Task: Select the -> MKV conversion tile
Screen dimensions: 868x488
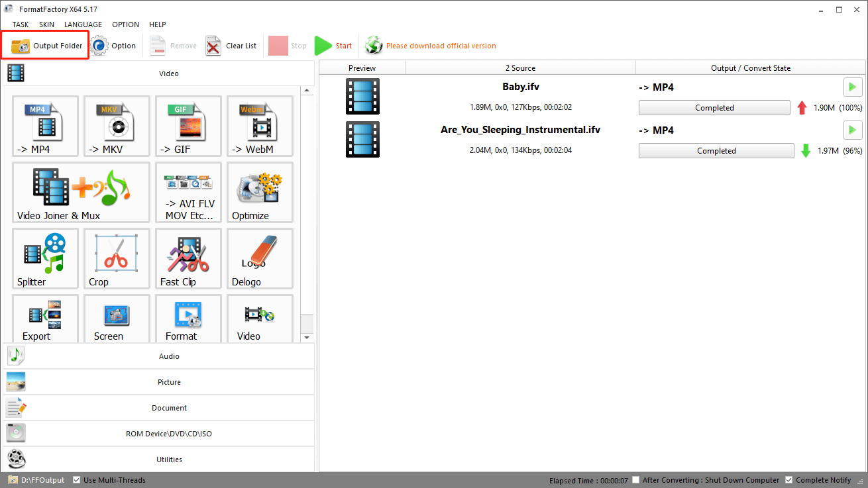Action: (x=117, y=126)
